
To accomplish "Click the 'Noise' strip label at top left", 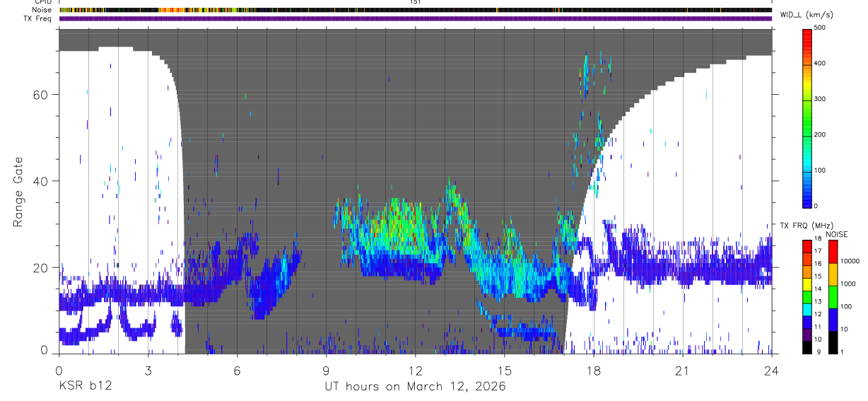I will (x=42, y=10).
